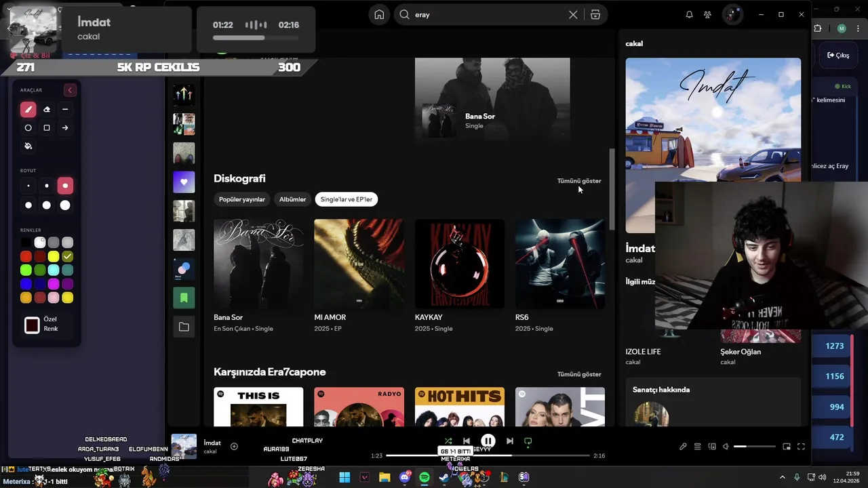Image resolution: width=868 pixels, height=488 pixels.
Task: Open Spotify Browse icon beside search
Action: (x=595, y=14)
